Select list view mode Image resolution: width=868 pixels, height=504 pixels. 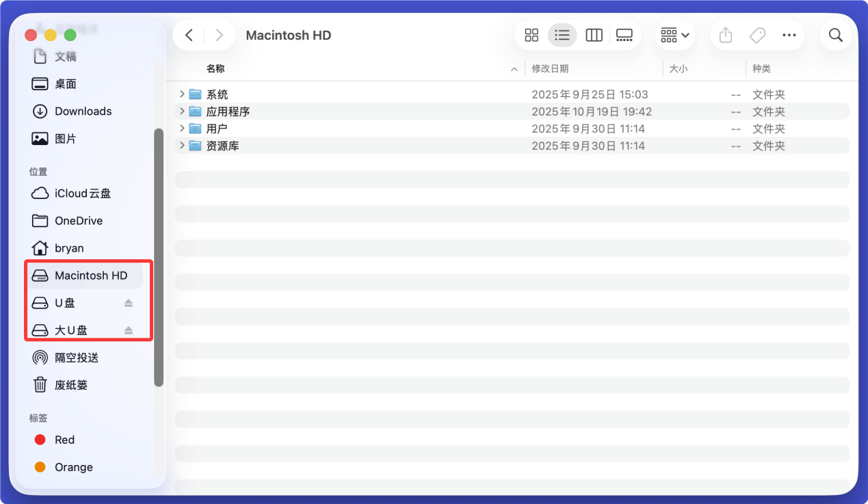(x=562, y=36)
